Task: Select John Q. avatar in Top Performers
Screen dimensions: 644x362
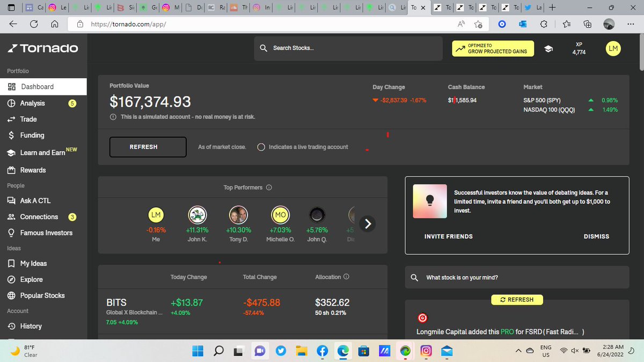Action: [317, 215]
